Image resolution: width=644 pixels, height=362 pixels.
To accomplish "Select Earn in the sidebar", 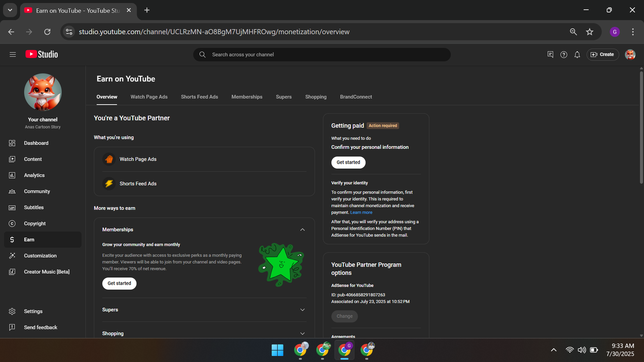I will pos(43,240).
